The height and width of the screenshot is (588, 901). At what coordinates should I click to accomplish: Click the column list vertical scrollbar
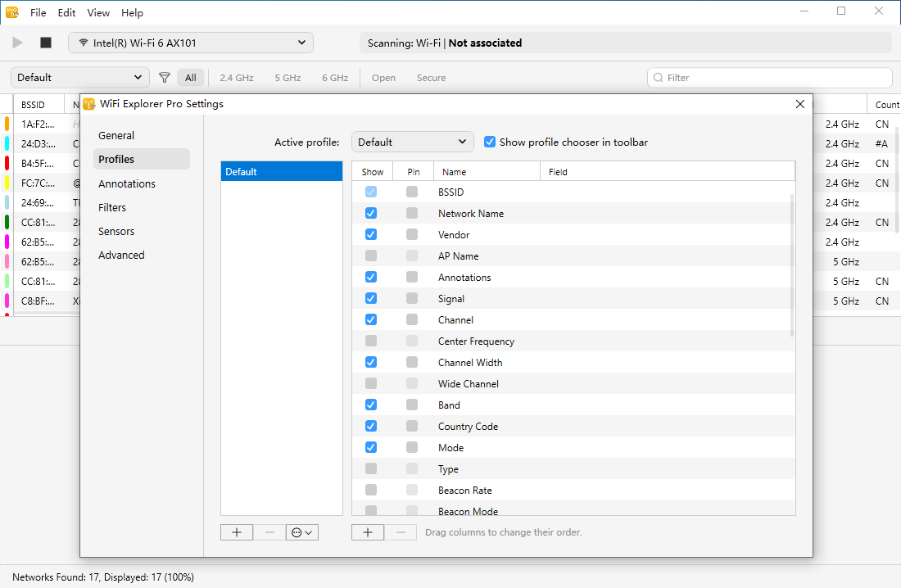pyautogui.click(x=792, y=265)
